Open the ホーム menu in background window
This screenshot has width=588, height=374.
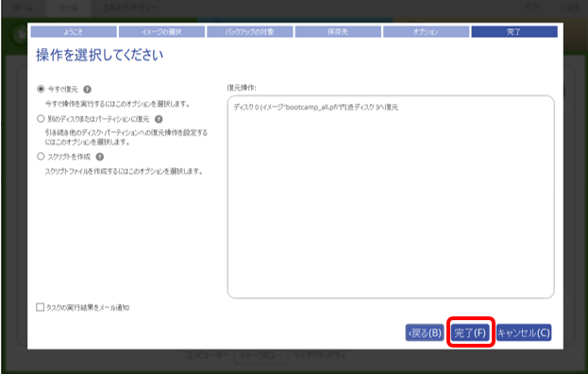(x=25, y=8)
